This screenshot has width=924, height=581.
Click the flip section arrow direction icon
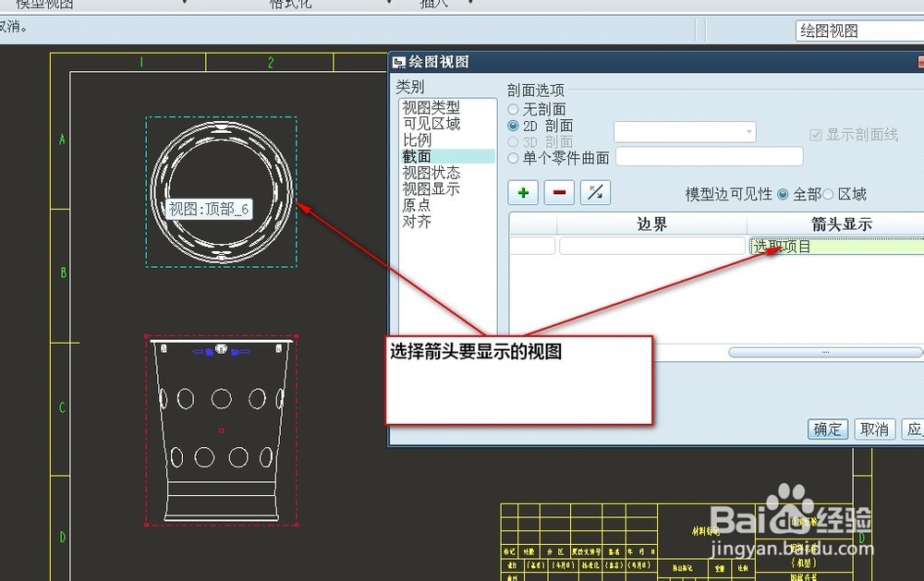(595, 192)
